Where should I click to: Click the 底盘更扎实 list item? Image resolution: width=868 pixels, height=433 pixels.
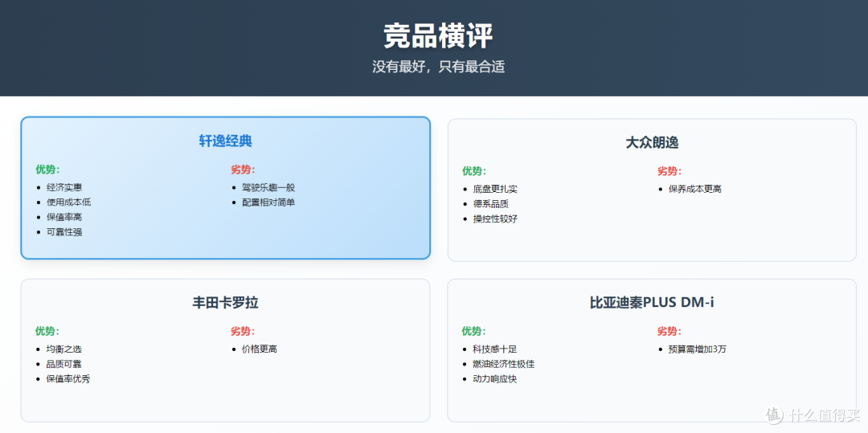pos(495,189)
